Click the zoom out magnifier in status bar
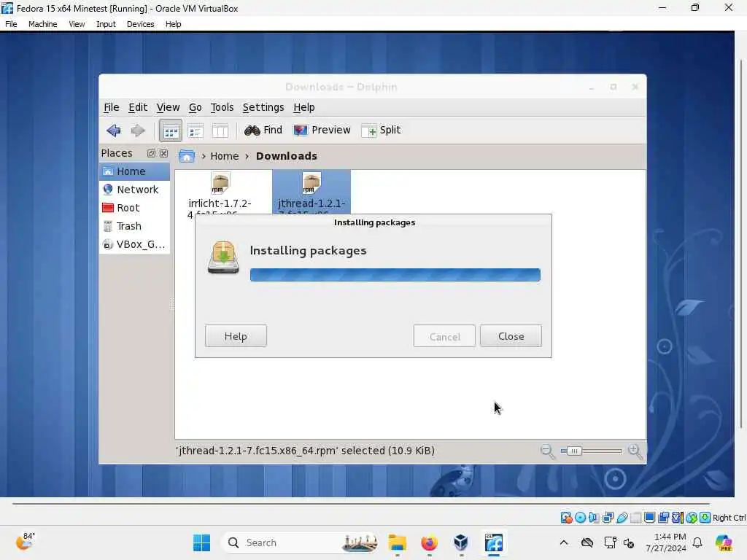This screenshot has width=747, height=560. pos(547,451)
